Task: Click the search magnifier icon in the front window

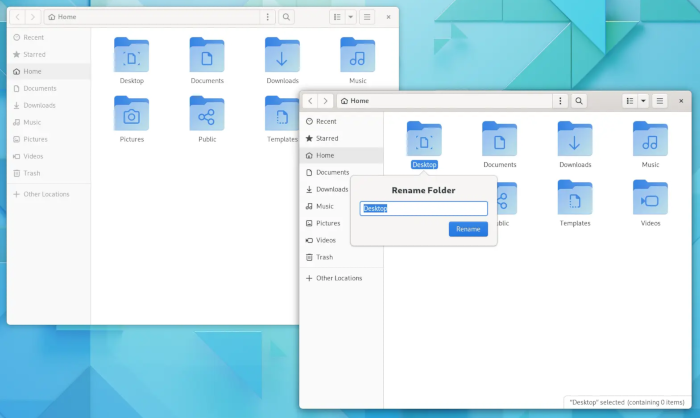Action: tap(579, 101)
